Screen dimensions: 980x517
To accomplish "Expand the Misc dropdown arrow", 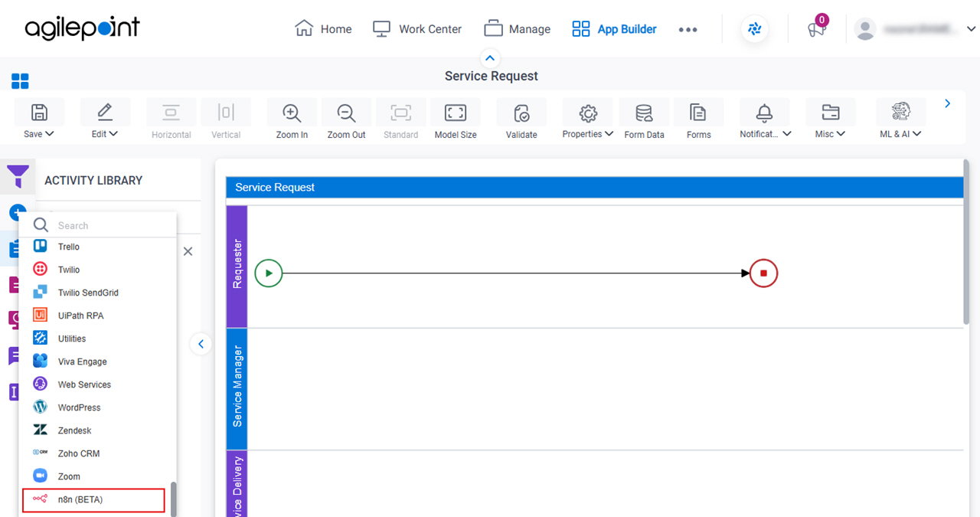I will pyautogui.click(x=841, y=134).
